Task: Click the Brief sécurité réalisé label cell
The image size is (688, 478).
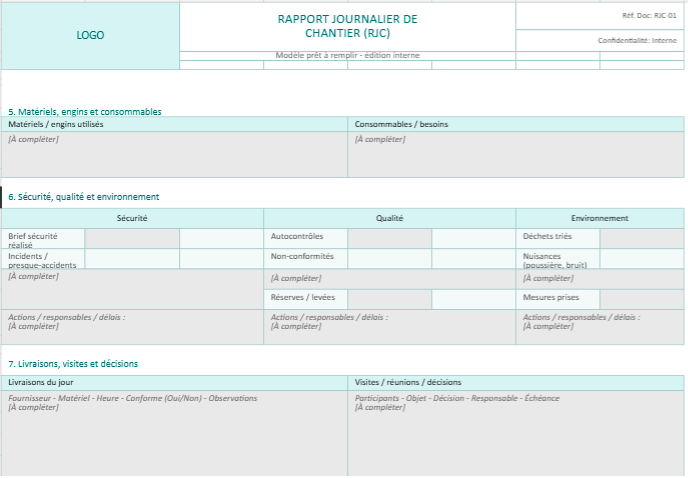Action: (43, 239)
